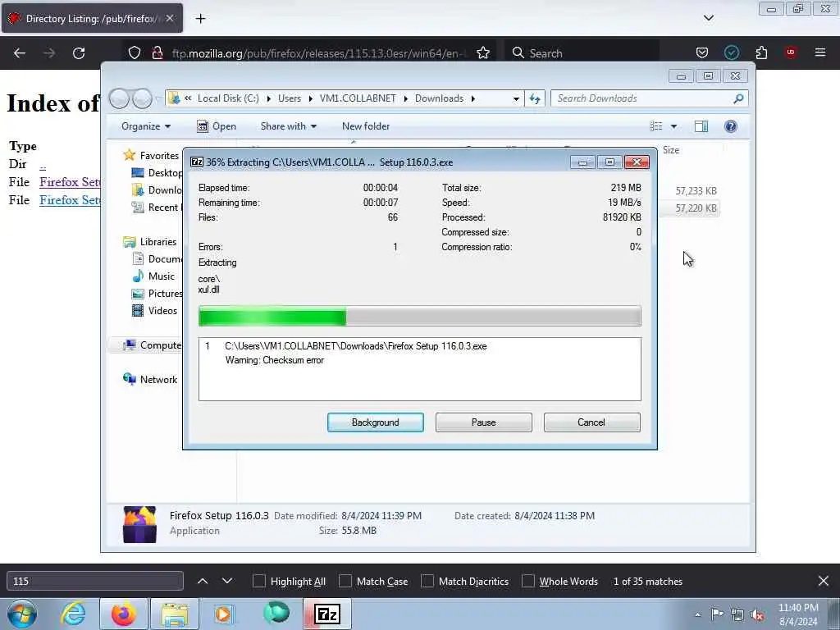Click the find bar text field

(x=95, y=582)
